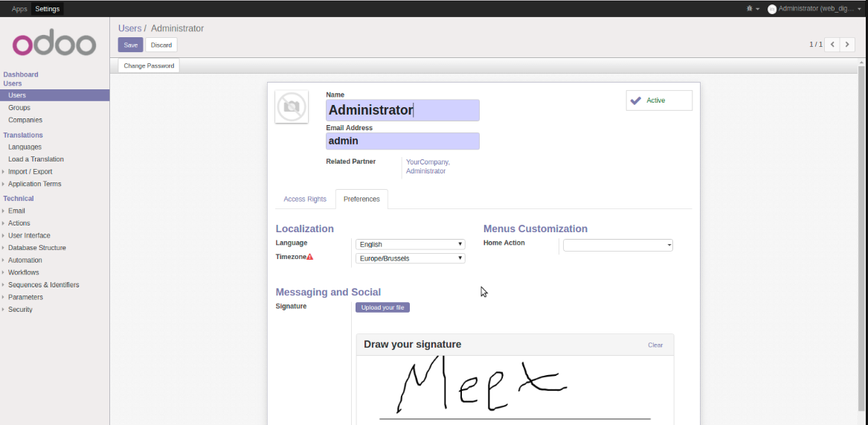Image resolution: width=868 pixels, height=425 pixels.
Task: Open the Language dropdown
Action: click(x=410, y=244)
